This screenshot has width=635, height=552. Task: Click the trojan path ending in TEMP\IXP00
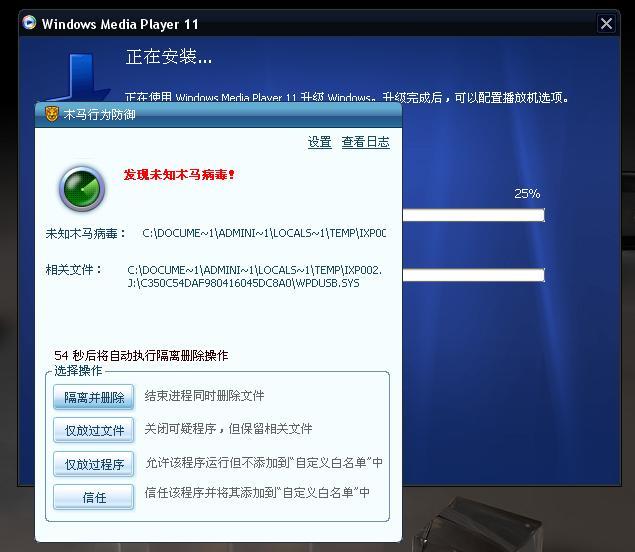264,233
